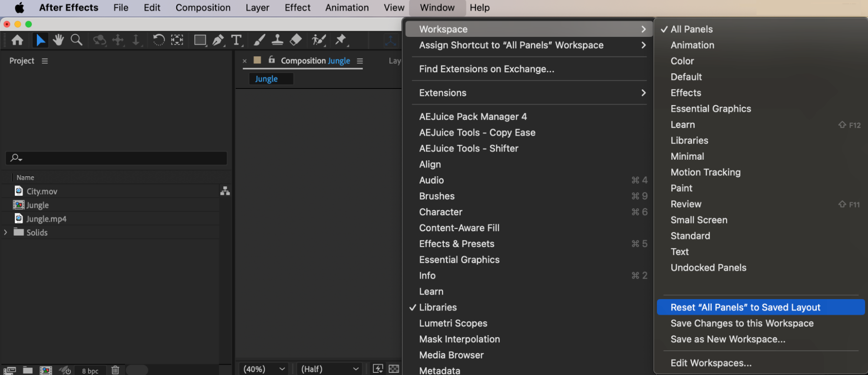Click the Jungle breadcrumb in composition viewer
This screenshot has width=868, height=375.
[x=271, y=79]
